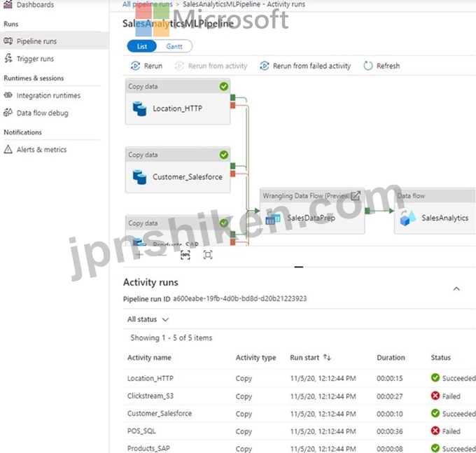476x453 pixels.
Task: Click the Customer_Salesforce copy data icon
Action: pos(139,176)
